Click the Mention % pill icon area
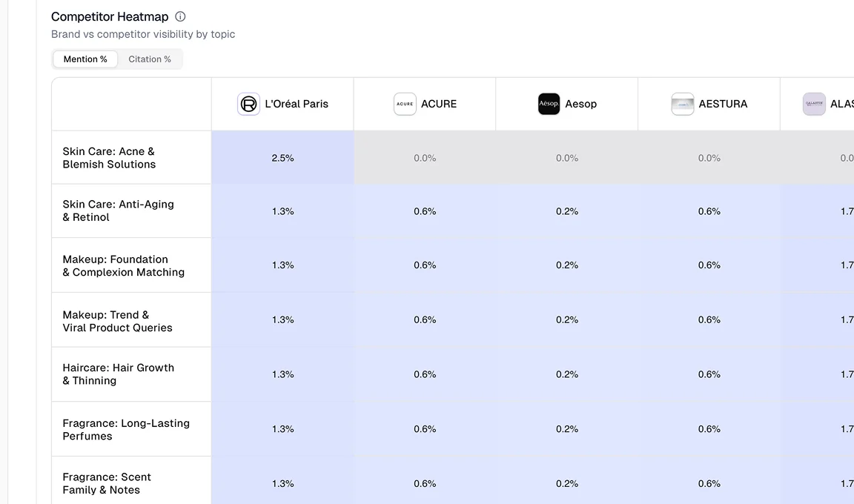Image resolution: width=854 pixels, height=504 pixels. tap(85, 59)
